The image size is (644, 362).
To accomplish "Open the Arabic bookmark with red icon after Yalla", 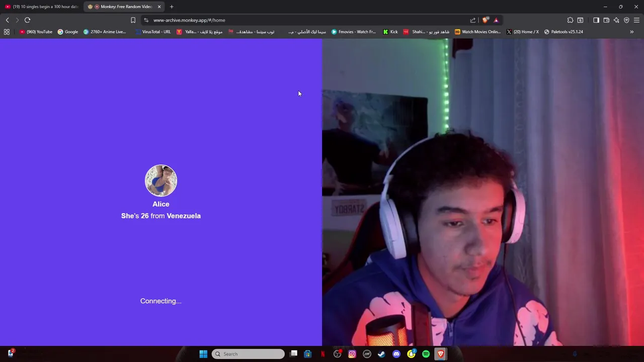I will (251, 32).
